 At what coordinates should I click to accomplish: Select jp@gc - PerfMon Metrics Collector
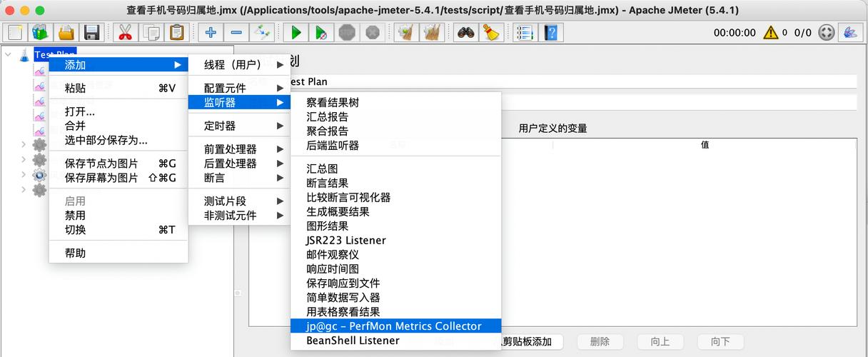(396, 326)
